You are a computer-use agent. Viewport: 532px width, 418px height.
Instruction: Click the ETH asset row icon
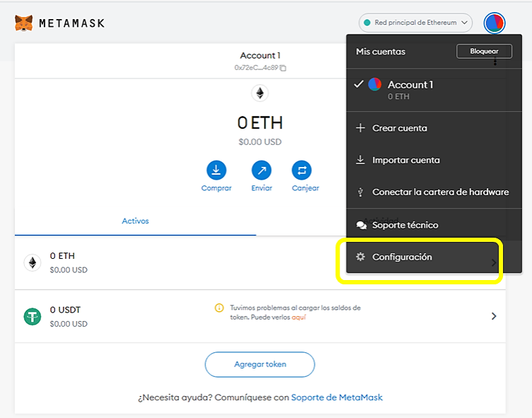click(33, 262)
